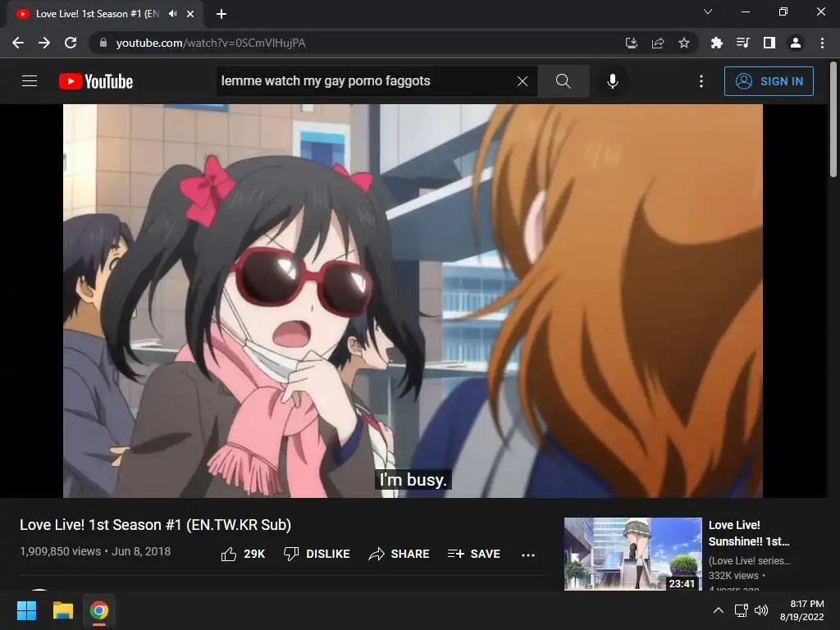840x630 pixels.
Task: Open the tab search chevron
Action: tap(708, 11)
